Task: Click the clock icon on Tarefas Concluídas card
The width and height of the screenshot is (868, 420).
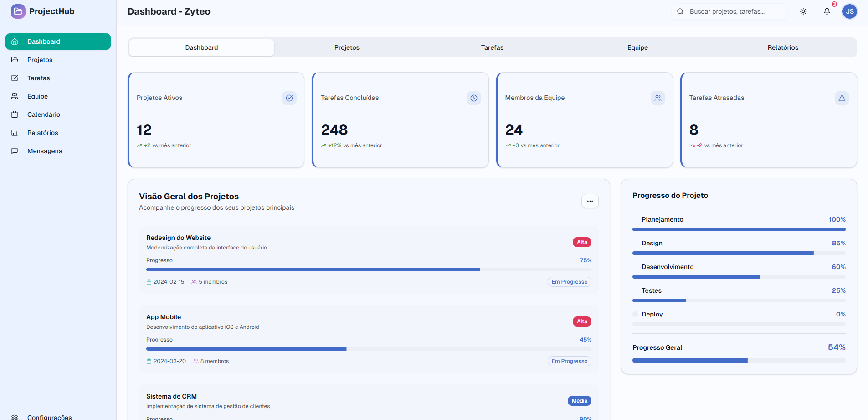Action: click(473, 98)
